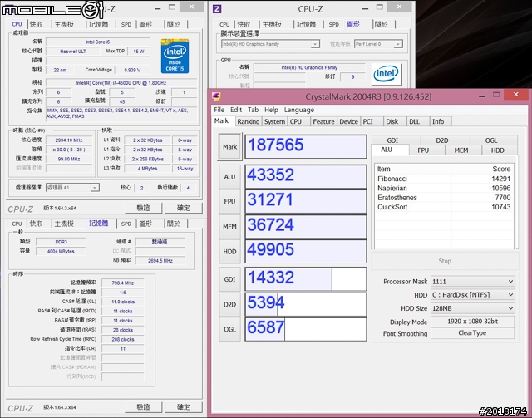The height and width of the screenshot is (418, 532).
Task: Click the 確定 OK button in memory CPU-Z window
Action: coord(184,406)
